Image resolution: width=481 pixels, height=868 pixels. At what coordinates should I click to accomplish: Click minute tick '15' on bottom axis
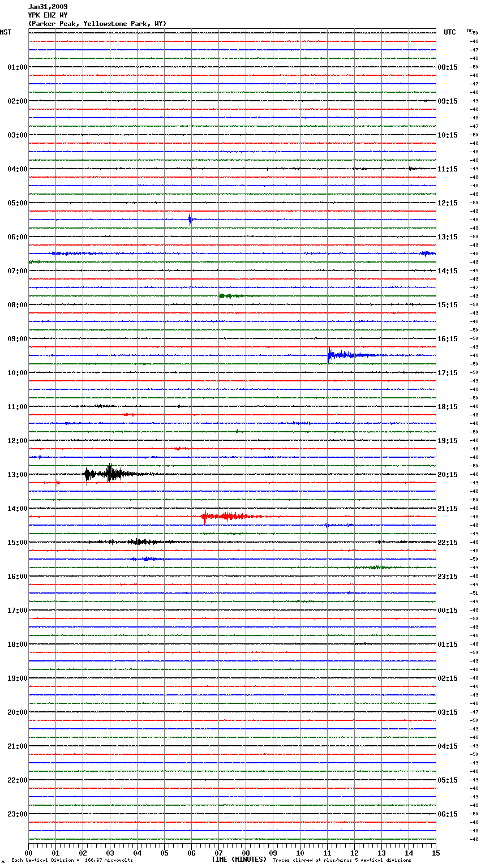pyautogui.click(x=436, y=853)
